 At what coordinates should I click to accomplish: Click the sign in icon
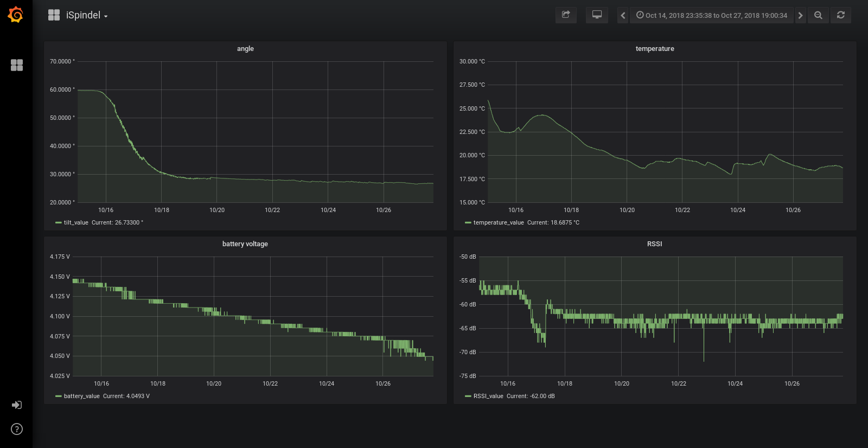pyautogui.click(x=17, y=405)
